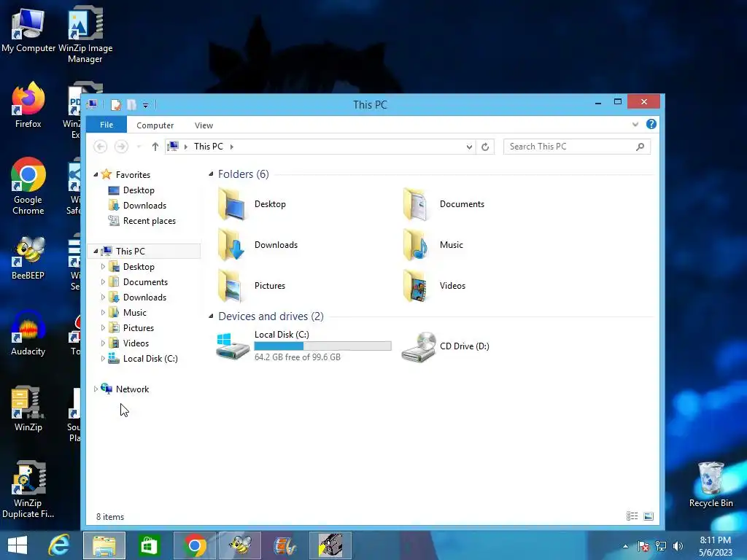Image resolution: width=747 pixels, height=560 pixels.
Task: Collapse the Devices and drives group
Action: click(x=211, y=316)
